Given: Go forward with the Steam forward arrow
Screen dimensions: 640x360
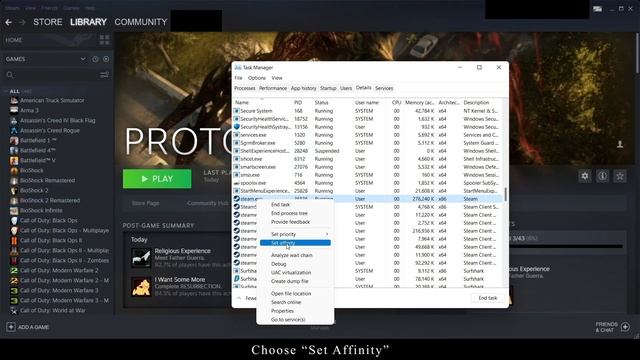Looking at the screenshot, I should pos(22,22).
